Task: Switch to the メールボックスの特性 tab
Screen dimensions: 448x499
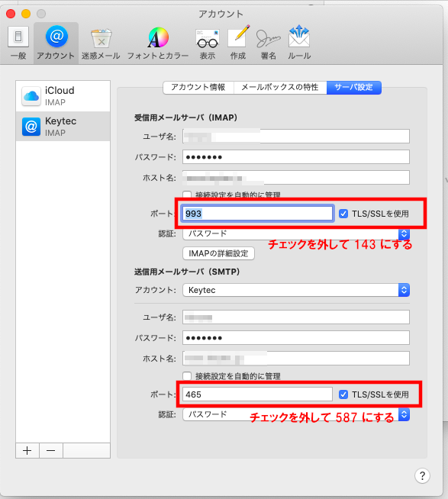Action: click(280, 87)
